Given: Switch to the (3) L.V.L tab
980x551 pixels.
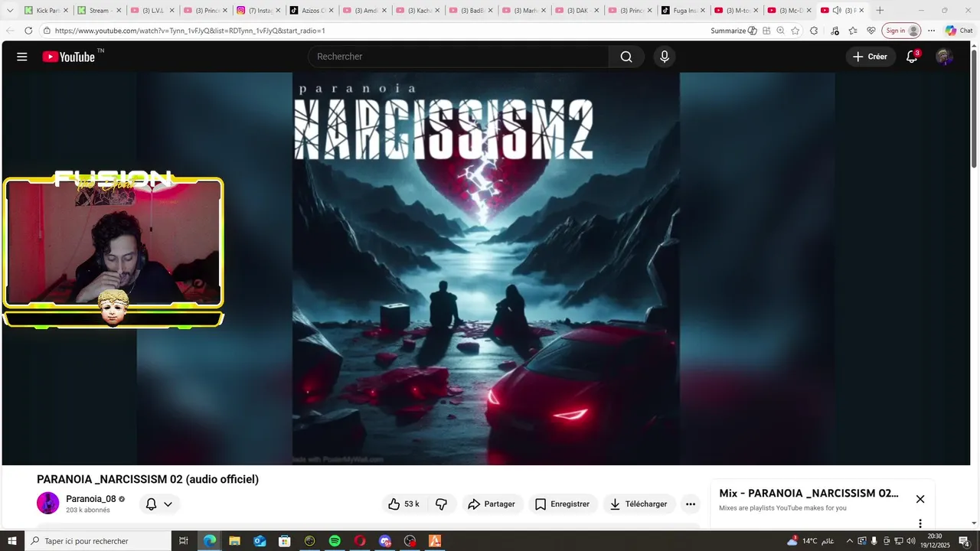Looking at the screenshot, I should (151, 11).
